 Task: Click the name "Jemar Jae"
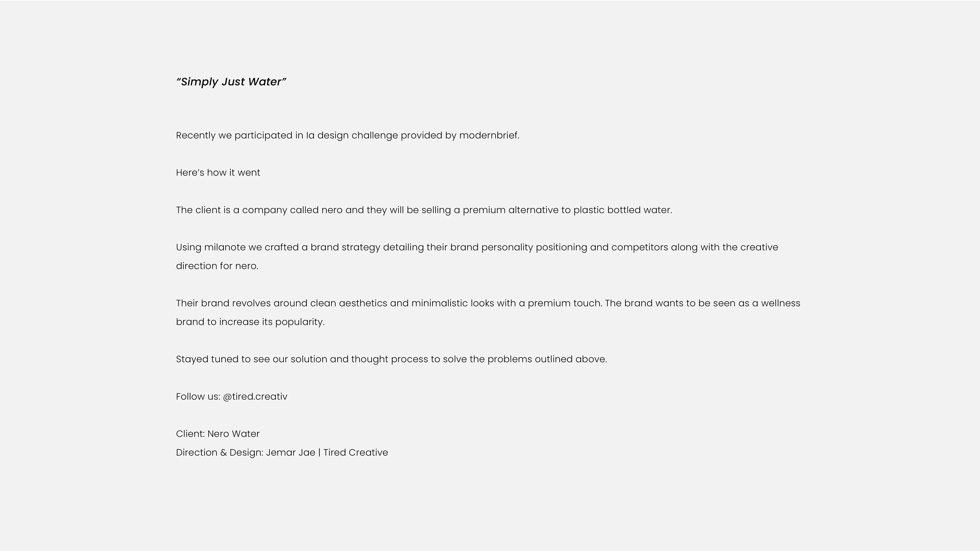[x=290, y=453]
